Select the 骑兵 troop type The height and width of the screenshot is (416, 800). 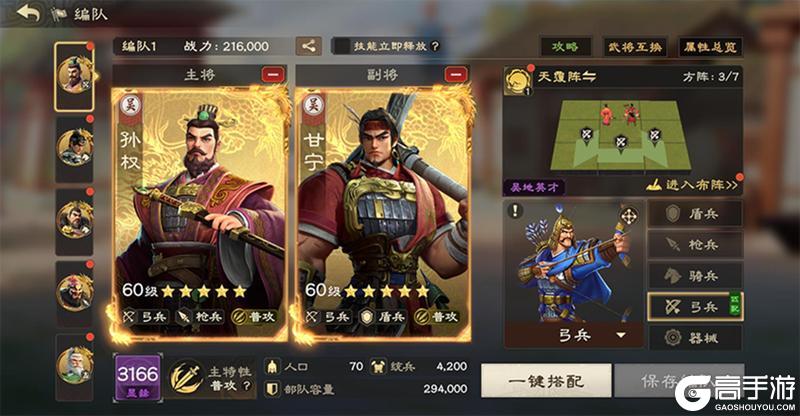[695, 276]
